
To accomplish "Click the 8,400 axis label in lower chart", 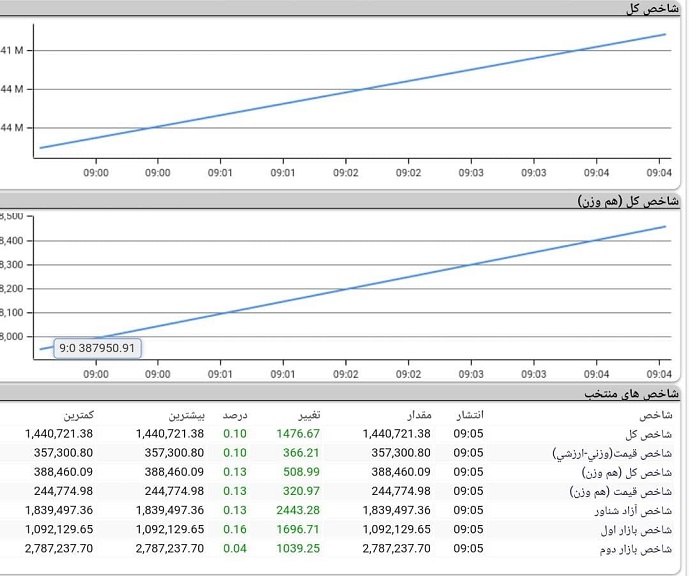I will 12,241.
